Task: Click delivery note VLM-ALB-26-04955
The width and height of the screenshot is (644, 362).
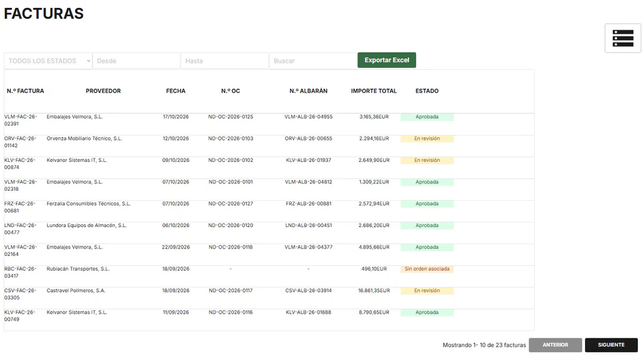Action: point(309,117)
